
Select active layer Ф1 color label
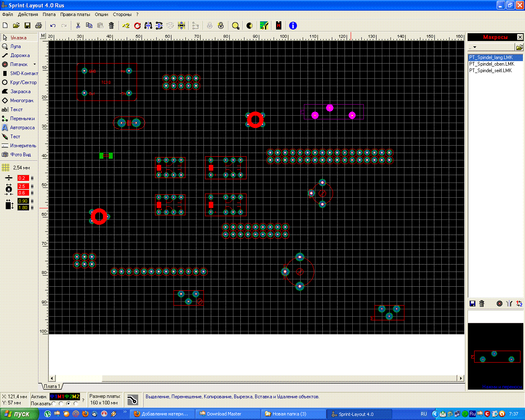tap(53, 397)
